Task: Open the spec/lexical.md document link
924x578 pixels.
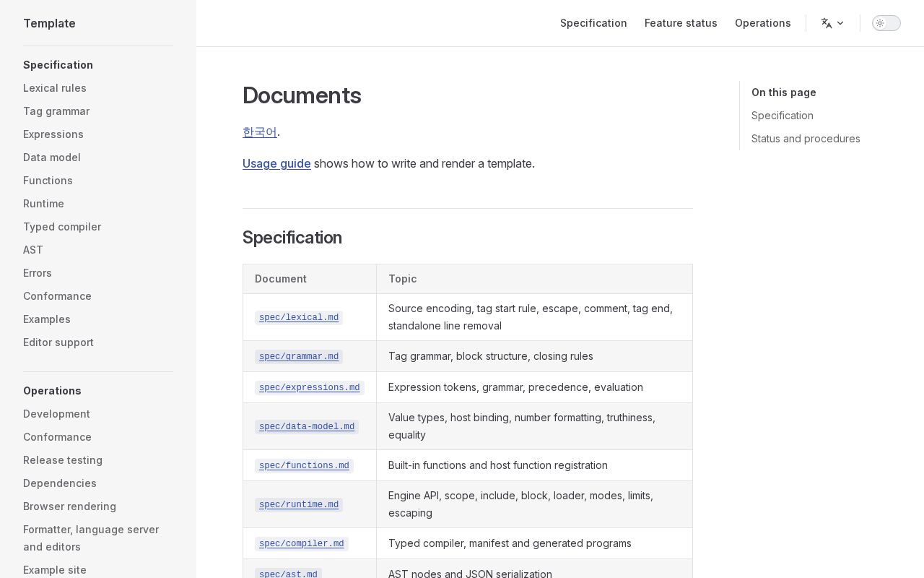Action: tap(299, 317)
